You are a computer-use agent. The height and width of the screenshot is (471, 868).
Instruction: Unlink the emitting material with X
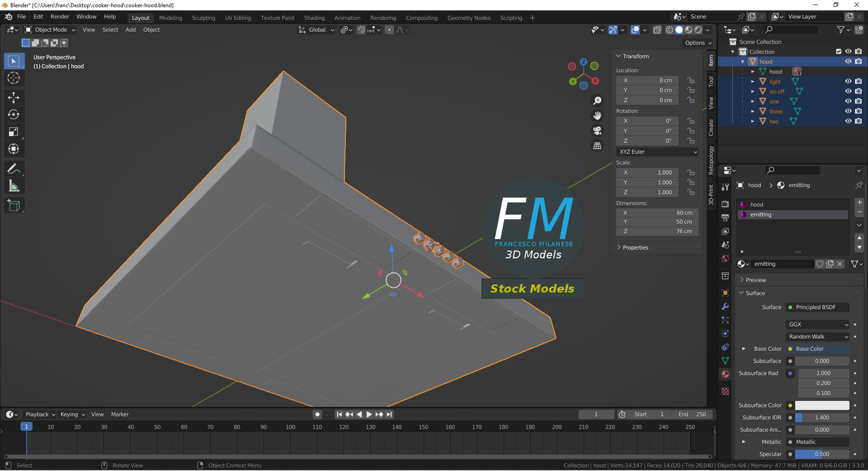point(840,264)
